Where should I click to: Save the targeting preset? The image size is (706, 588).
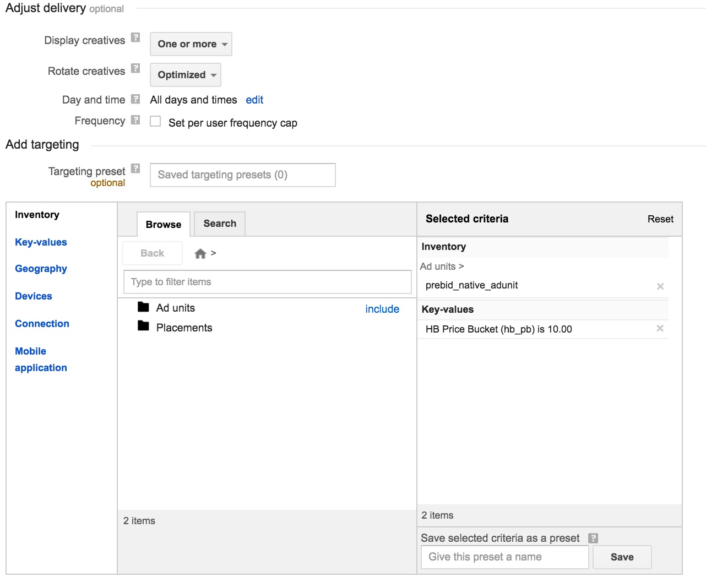tap(622, 557)
